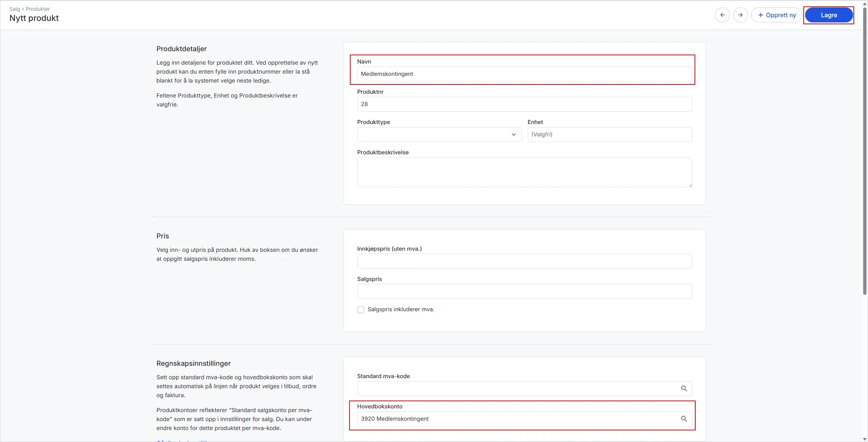
Task: Save product with Lagre button
Action: (x=828, y=15)
